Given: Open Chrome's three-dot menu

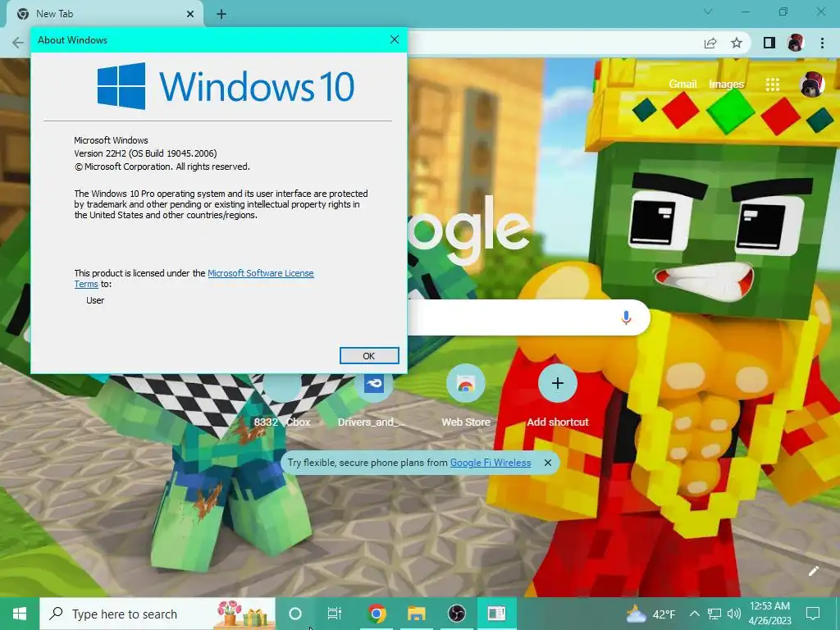Looking at the screenshot, I should coord(822,43).
